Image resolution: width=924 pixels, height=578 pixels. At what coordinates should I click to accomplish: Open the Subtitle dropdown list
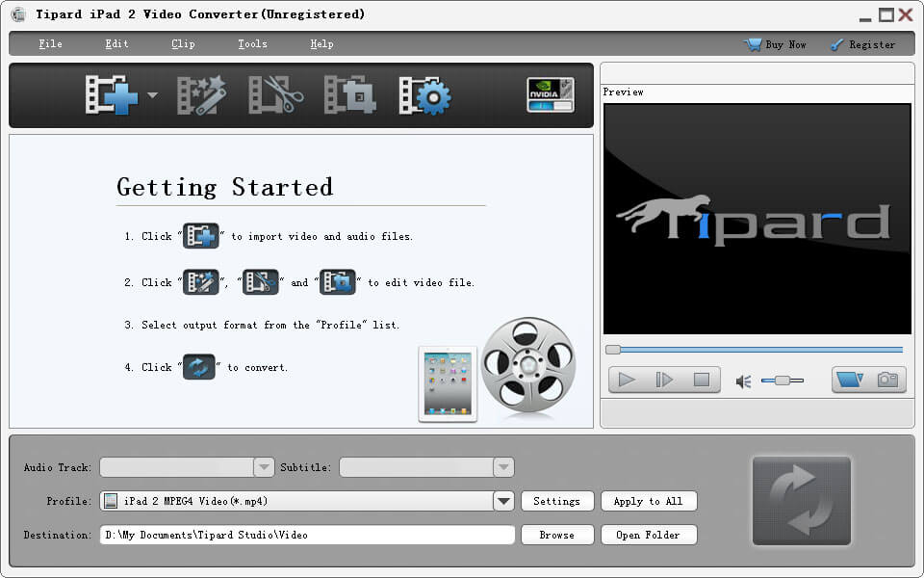click(502, 467)
